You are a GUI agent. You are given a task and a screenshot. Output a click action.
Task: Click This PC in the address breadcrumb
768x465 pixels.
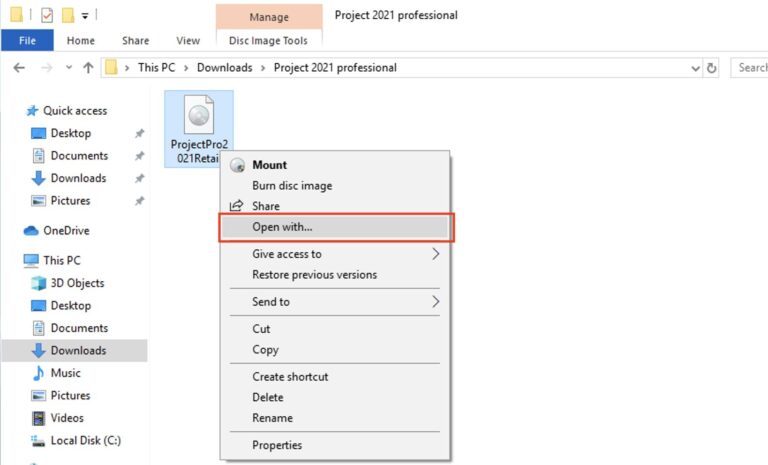[x=156, y=68]
